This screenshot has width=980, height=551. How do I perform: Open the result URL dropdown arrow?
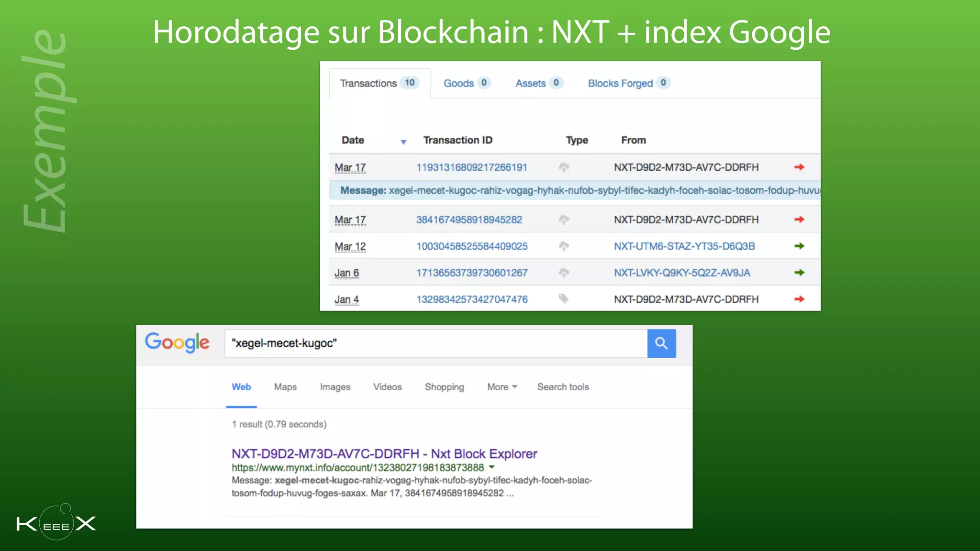(491, 467)
